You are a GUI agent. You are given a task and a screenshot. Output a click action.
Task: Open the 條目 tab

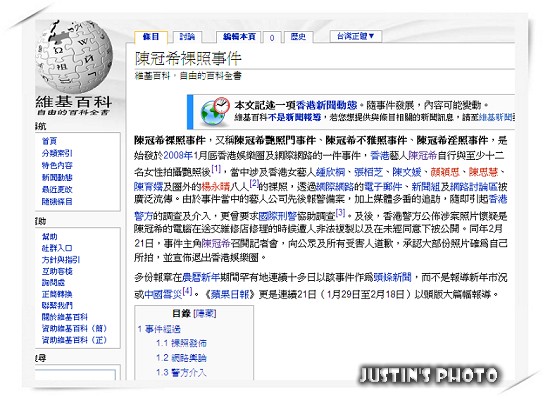point(151,37)
